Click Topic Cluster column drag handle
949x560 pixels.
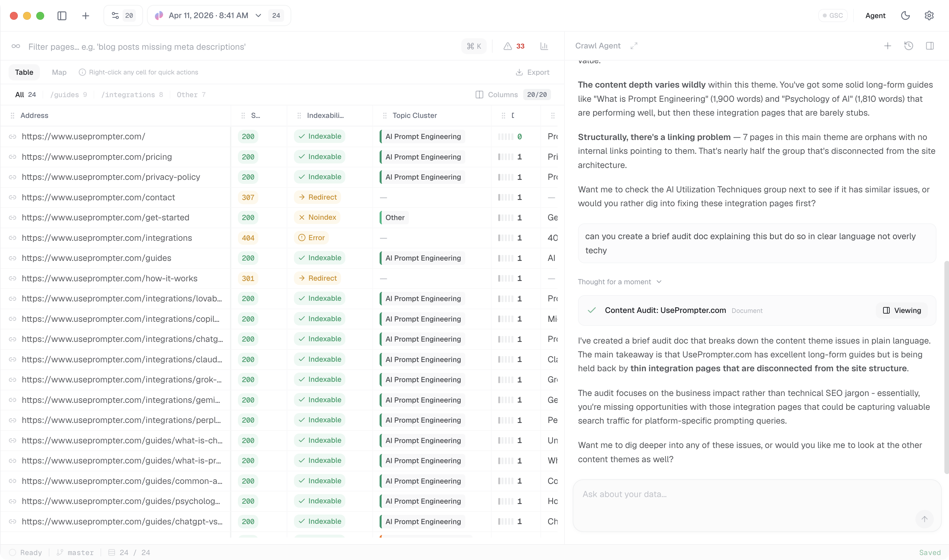tap(385, 116)
